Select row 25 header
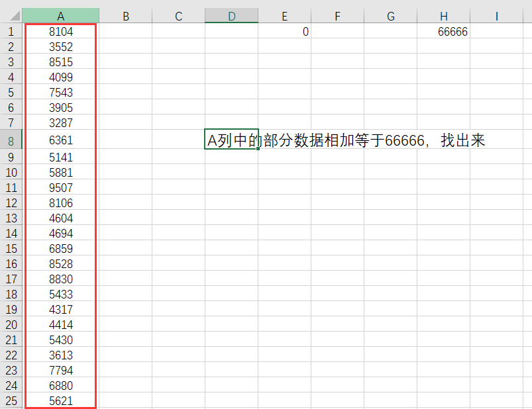The image size is (532, 409). [x=11, y=400]
